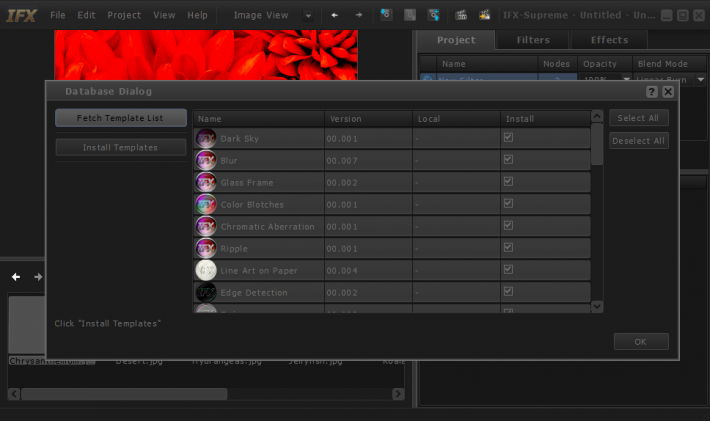Click the Line Art on Paper template icon
This screenshot has height=421, width=710.
pos(206,270)
